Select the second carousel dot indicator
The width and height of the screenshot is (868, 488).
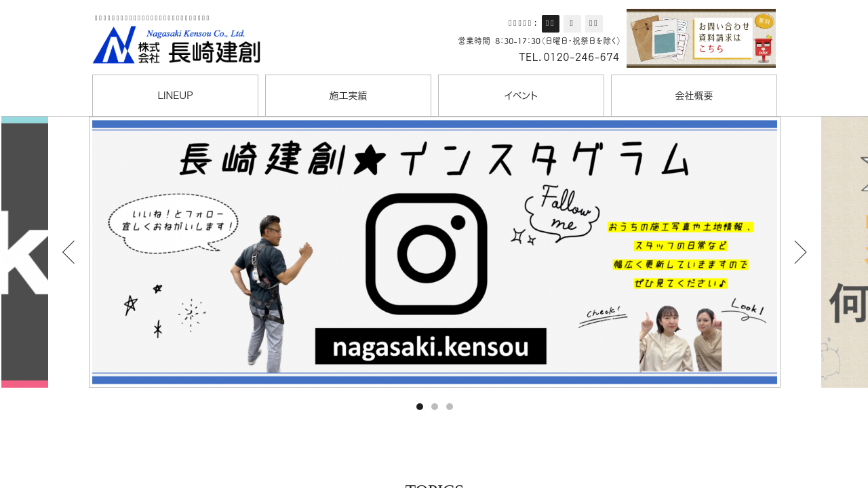[435, 407]
